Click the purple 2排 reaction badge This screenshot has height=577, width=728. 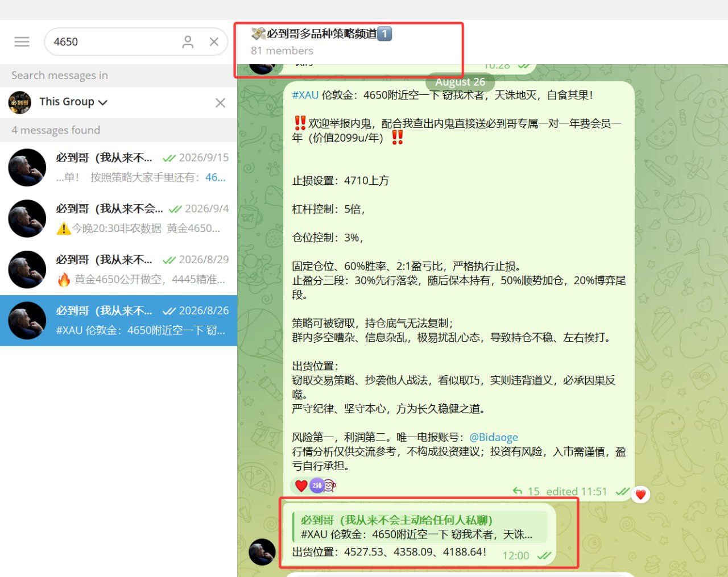pyautogui.click(x=317, y=485)
